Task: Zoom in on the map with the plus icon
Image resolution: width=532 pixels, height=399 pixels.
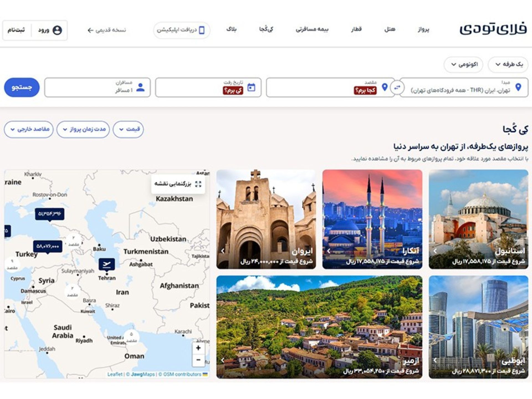Action: click(198, 348)
